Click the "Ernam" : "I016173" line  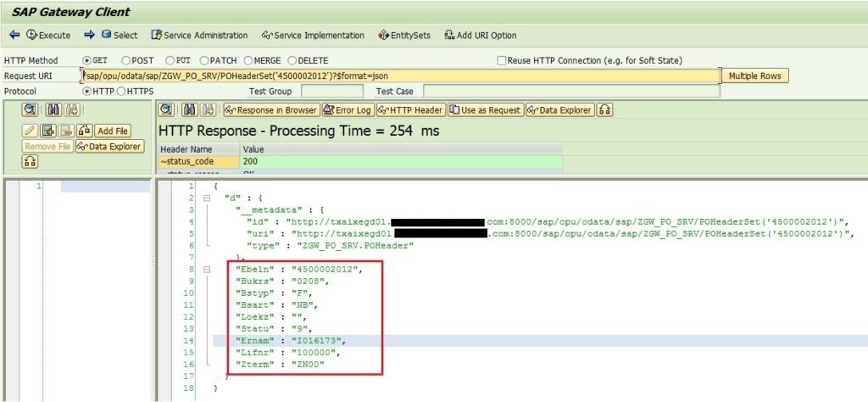click(291, 341)
